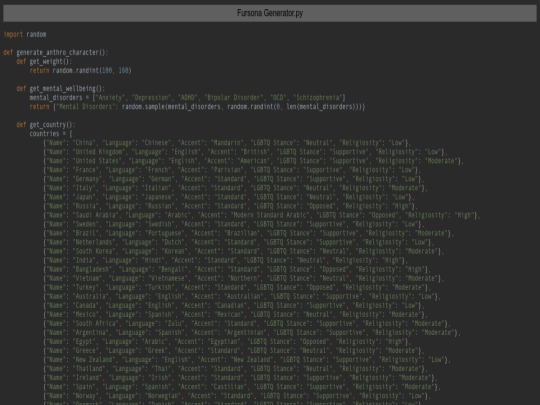Click the Bangladesh entry row
This screenshot has height=405, width=540.
pos(237,269)
